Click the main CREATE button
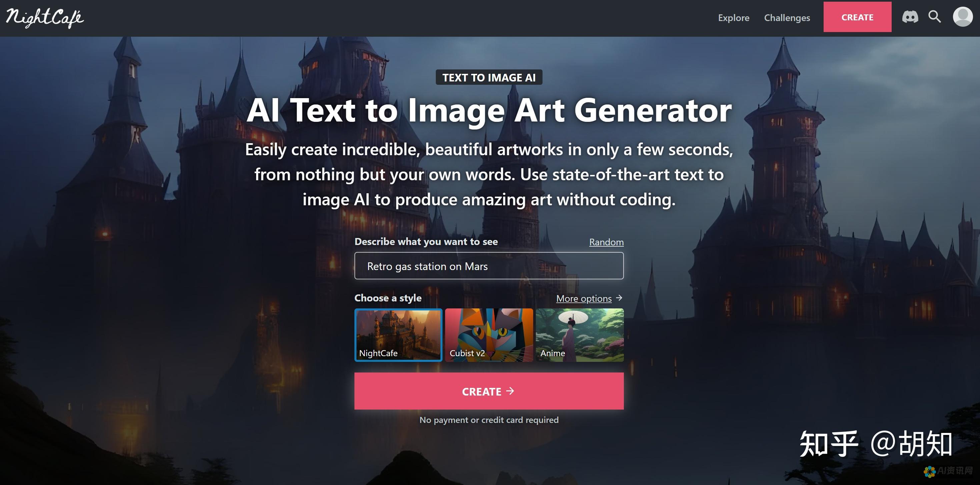Viewport: 980px width, 485px height. point(489,391)
